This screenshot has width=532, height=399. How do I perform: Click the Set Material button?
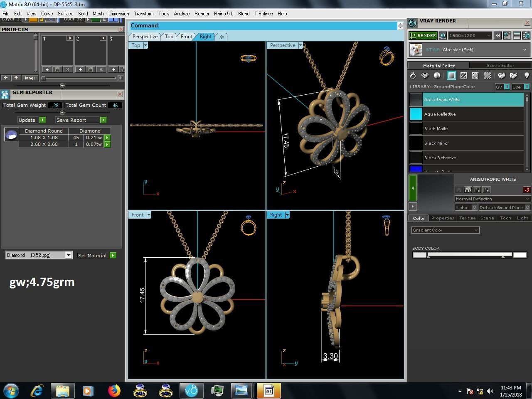click(x=92, y=255)
